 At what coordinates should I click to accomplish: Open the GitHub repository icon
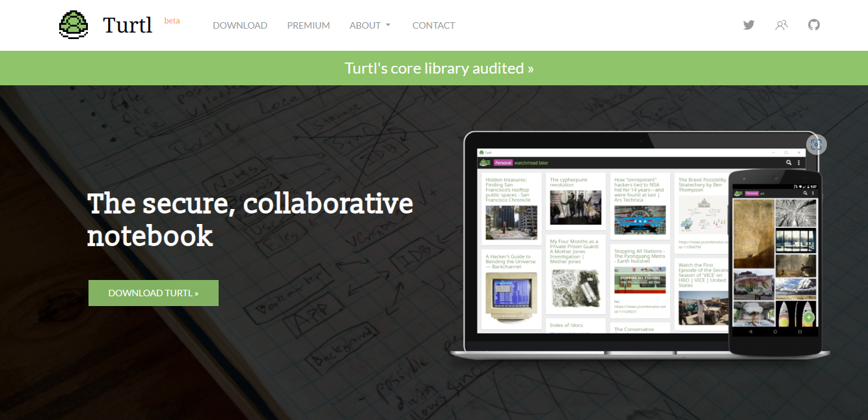coord(814,25)
